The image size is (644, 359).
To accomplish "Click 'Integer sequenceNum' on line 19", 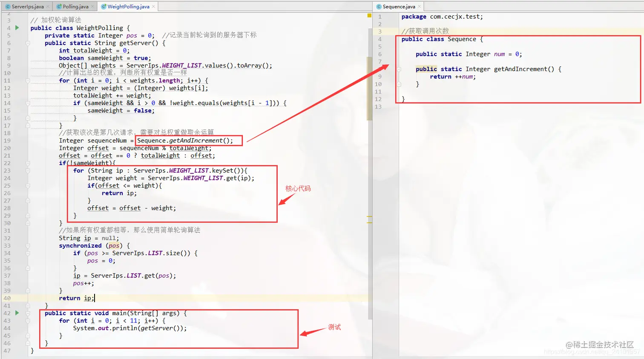I will (x=93, y=140).
